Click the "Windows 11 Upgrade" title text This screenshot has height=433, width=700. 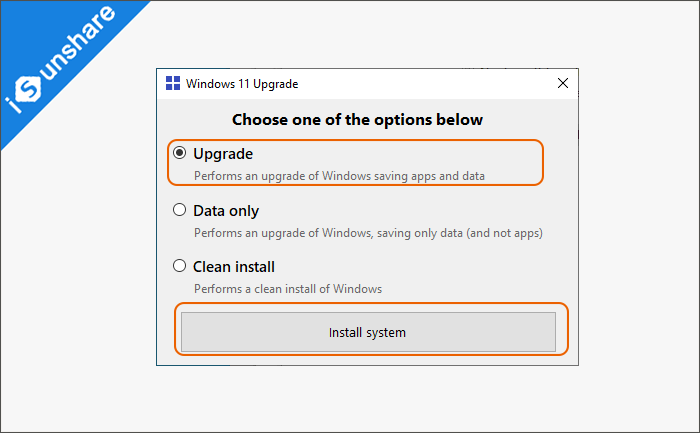[x=242, y=84]
